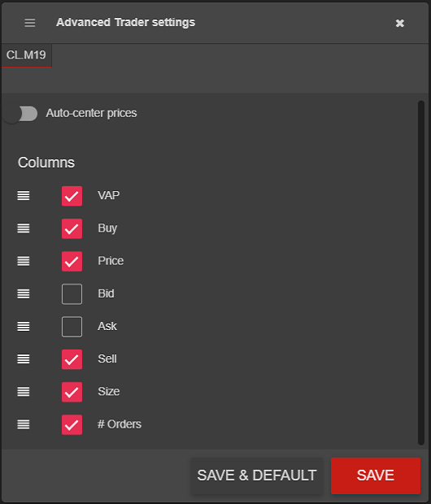Enable the Bid column checkbox
This screenshot has height=504, width=431.
pyautogui.click(x=72, y=293)
